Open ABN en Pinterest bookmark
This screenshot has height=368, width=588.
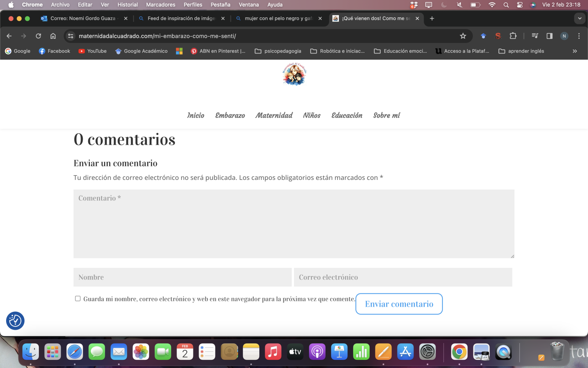[x=218, y=51]
